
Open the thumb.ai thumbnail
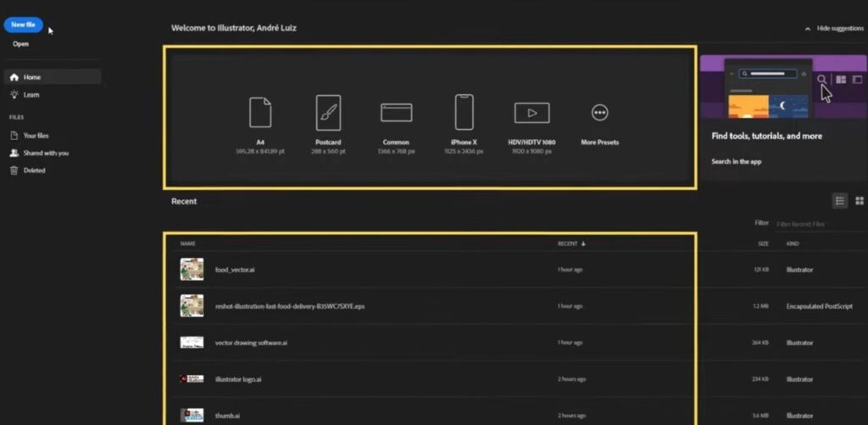click(x=192, y=416)
